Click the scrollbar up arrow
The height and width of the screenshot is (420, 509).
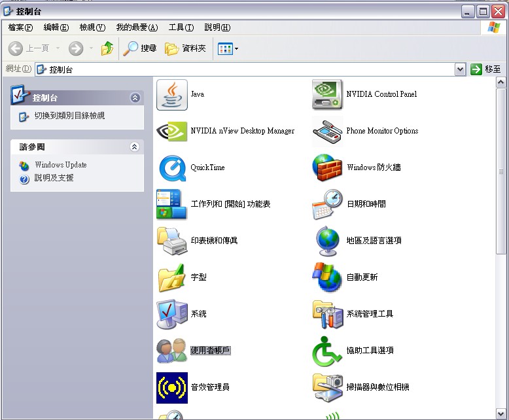coord(500,82)
